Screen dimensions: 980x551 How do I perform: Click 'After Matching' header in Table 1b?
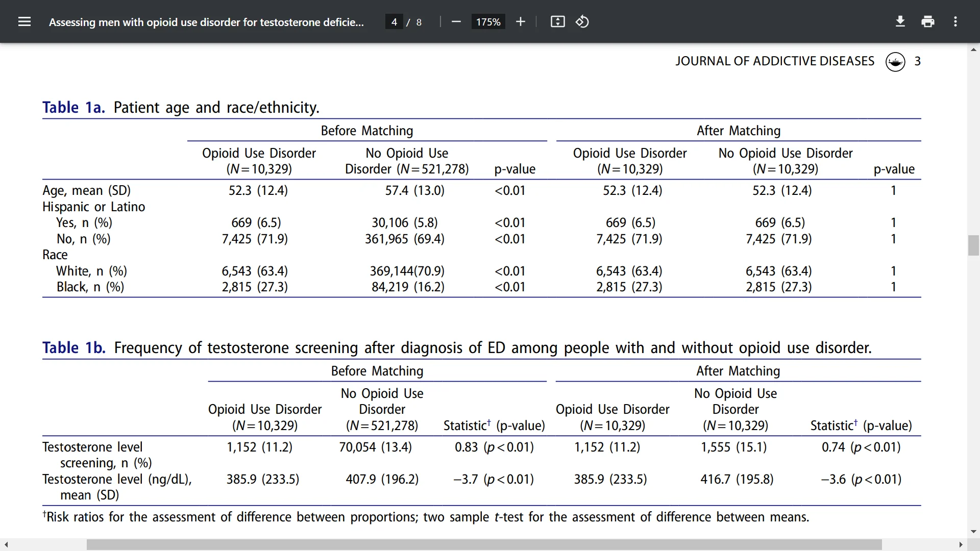click(738, 371)
